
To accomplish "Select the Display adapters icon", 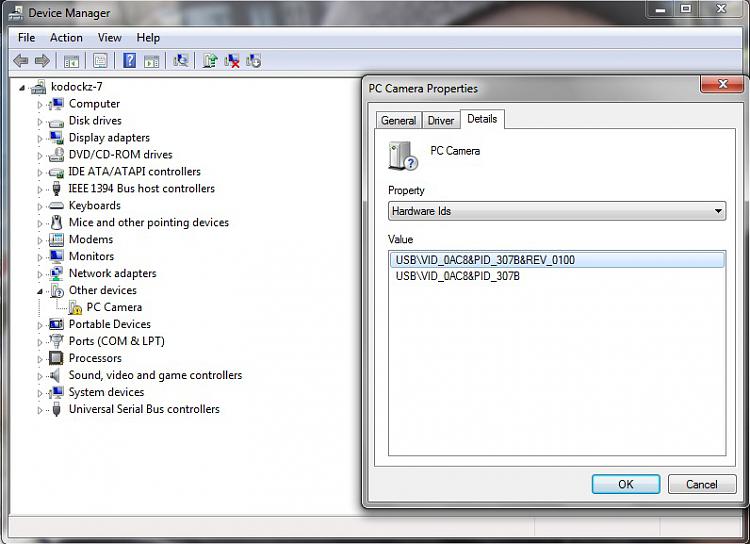I will coord(56,138).
